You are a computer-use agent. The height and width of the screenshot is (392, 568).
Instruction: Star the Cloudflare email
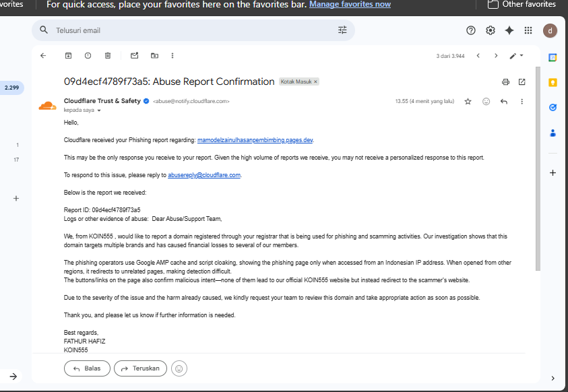(468, 101)
